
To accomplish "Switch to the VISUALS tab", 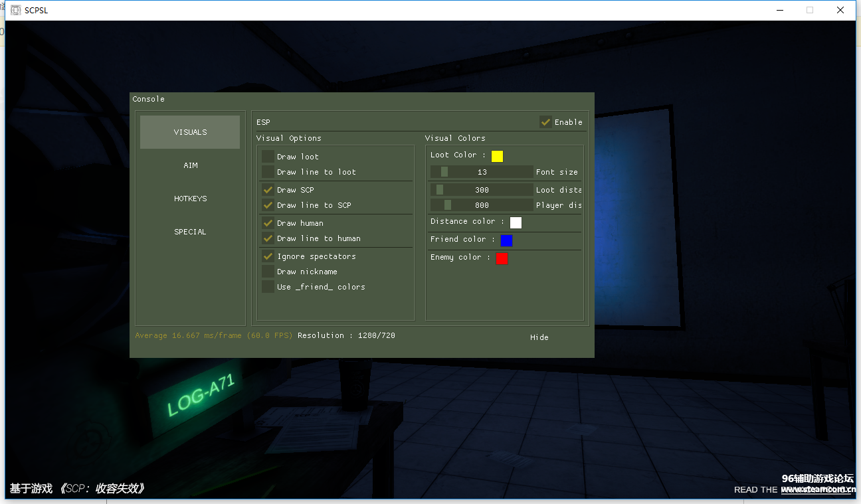I will pyautogui.click(x=190, y=132).
